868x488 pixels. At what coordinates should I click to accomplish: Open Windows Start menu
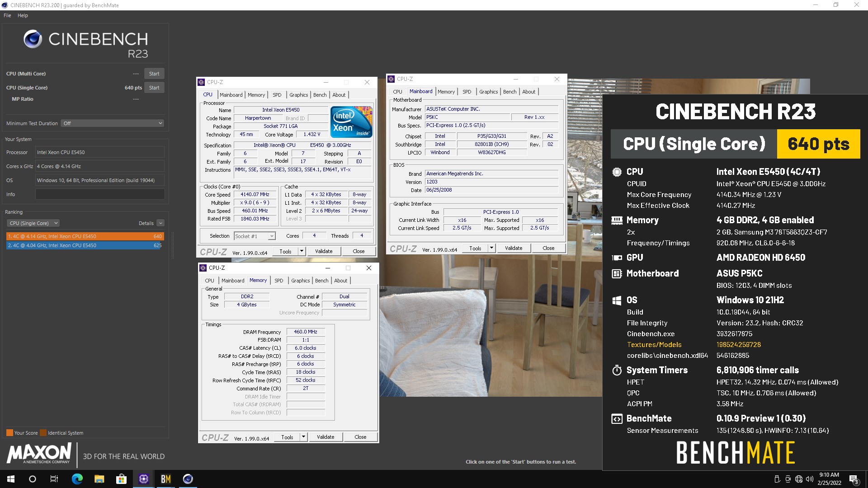[11, 479]
